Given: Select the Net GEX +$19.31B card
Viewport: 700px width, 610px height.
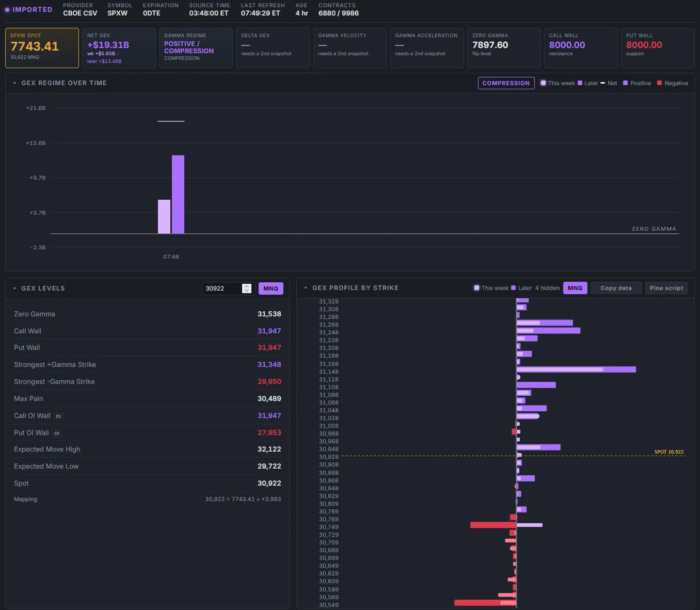Looking at the screenshot, I should click(x=119, y=48).
